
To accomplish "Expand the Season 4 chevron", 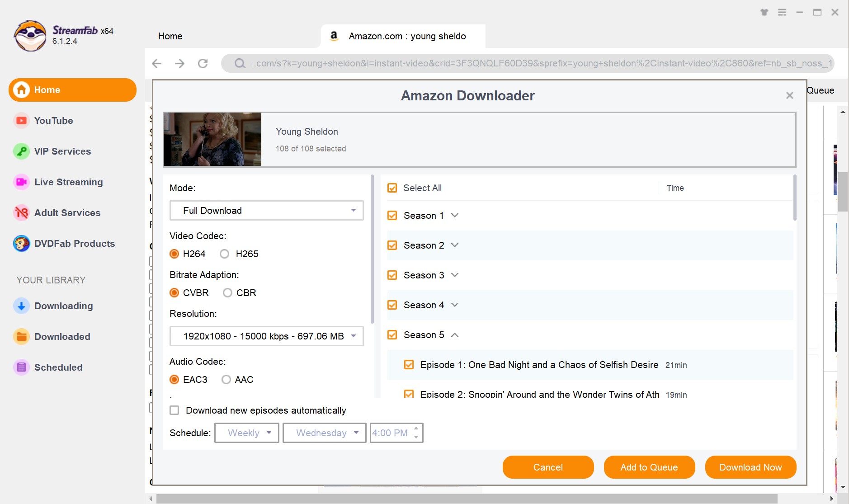I will point(455,305).
